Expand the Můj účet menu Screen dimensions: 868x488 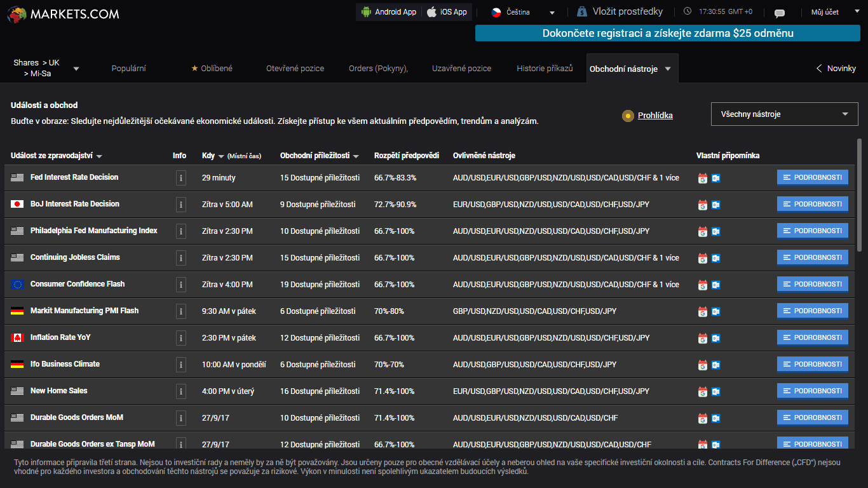834,12
